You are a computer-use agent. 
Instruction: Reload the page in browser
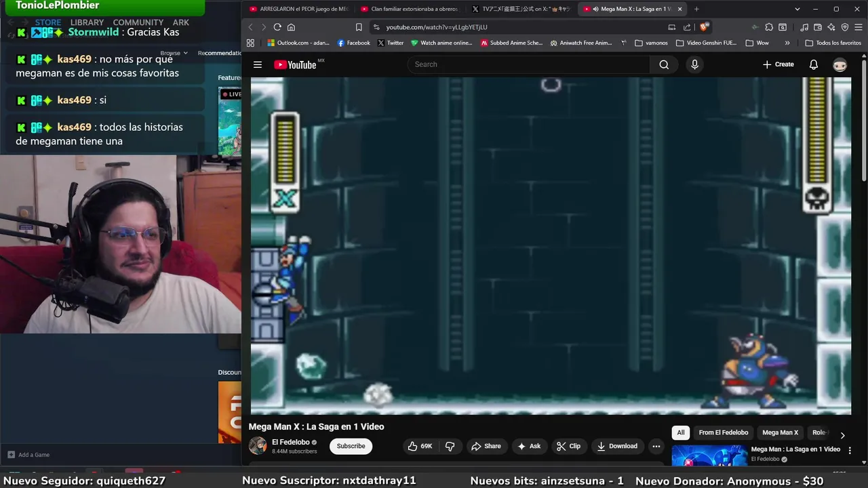point(277,27)
